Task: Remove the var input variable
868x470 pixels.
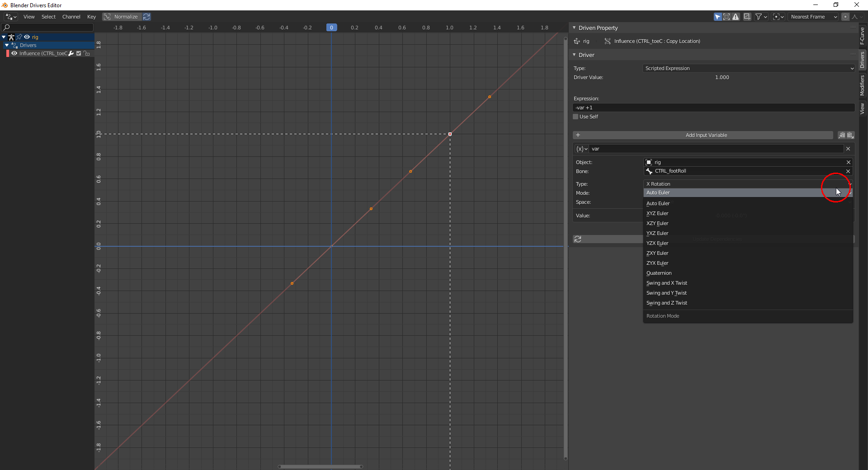Action: [x=848, y=149]
